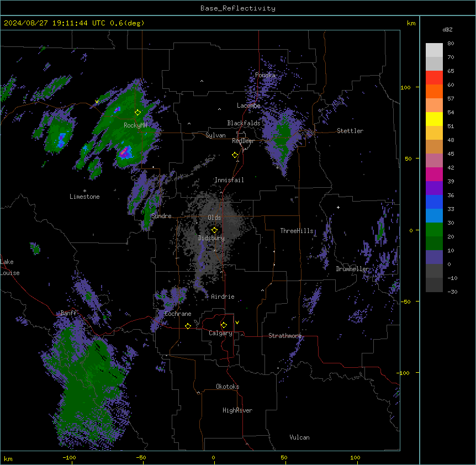Click the Vulcan label
The image size is (476, 465).
(x=299, y=437)
